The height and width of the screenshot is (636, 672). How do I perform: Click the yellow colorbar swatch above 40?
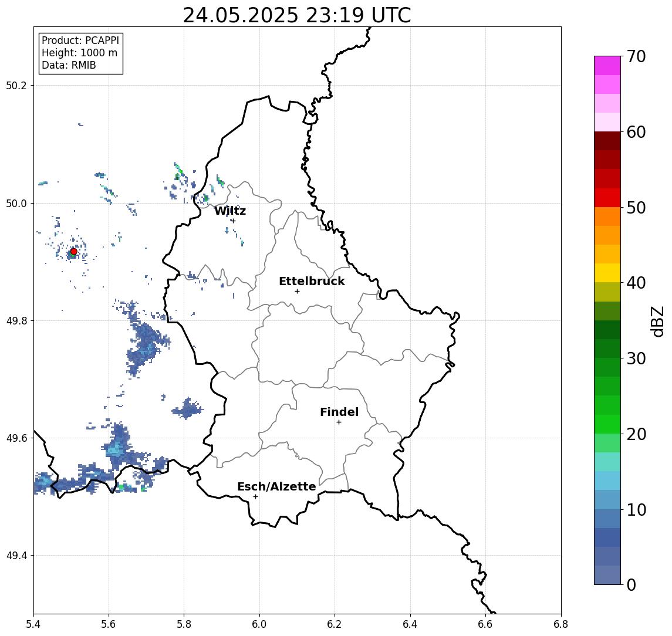[607, 273]
